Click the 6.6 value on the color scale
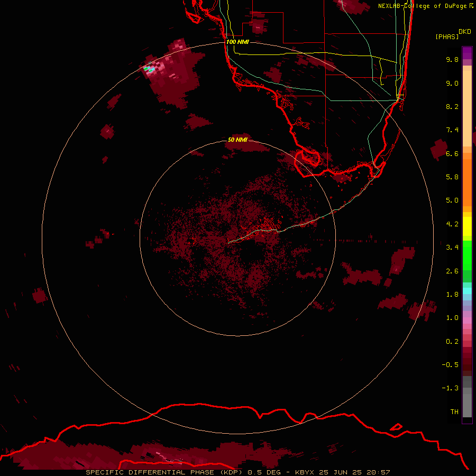Viewport: 476px width, 476px height. click(x=452, y=153)
